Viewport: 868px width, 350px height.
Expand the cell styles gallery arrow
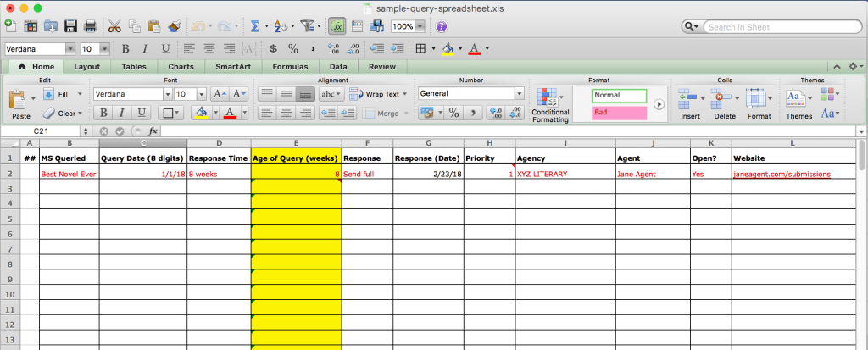coord(659,104)
